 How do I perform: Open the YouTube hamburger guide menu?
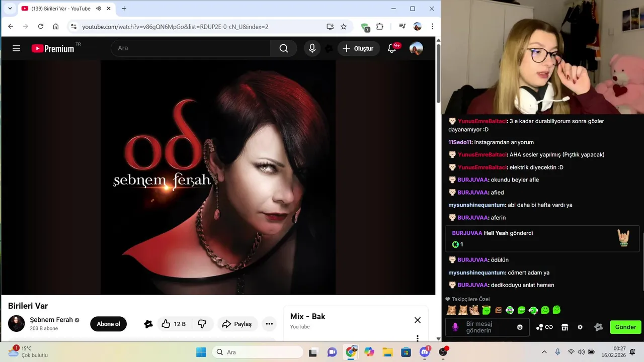click(x=16, y=48)
